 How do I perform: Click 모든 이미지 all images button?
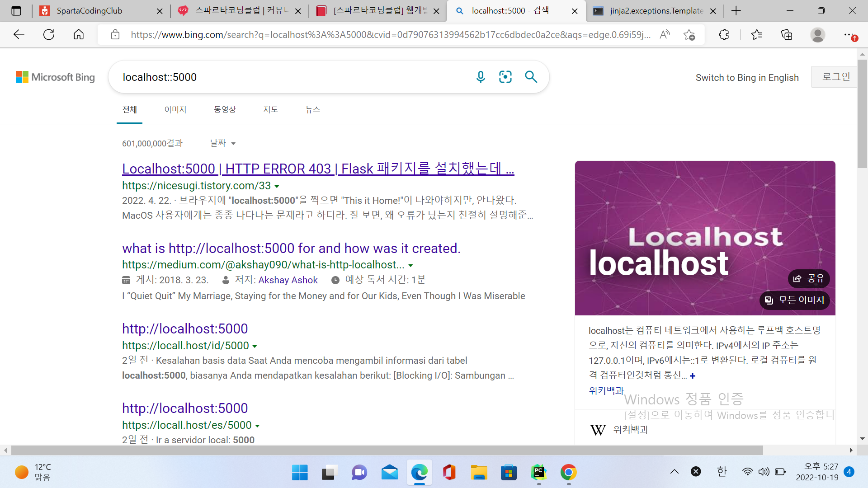point(794,300)
